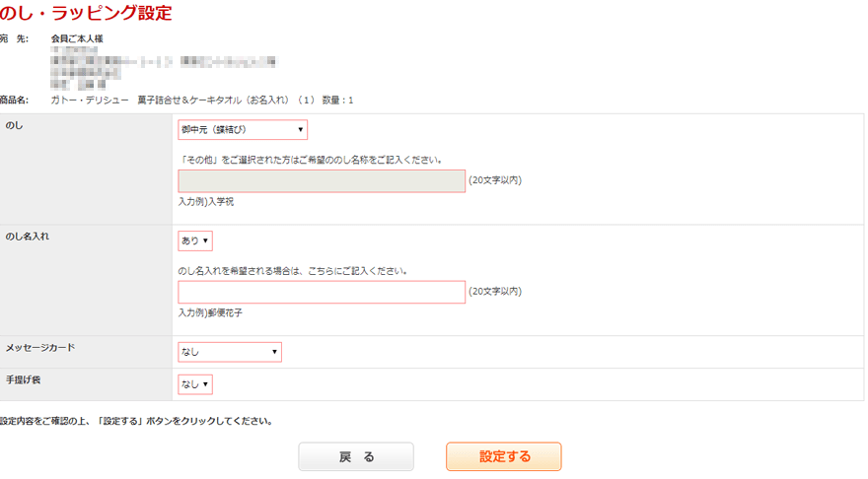Screen dimensions: 868x479
Task: Click the 20文字以内 hint beside のし名入れ field
Action: 494,292
